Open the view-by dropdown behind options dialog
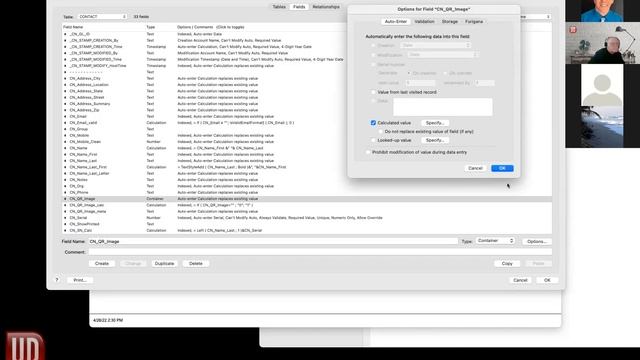The width and height of the screenshot is (640, 360). [x=536, y=17]
